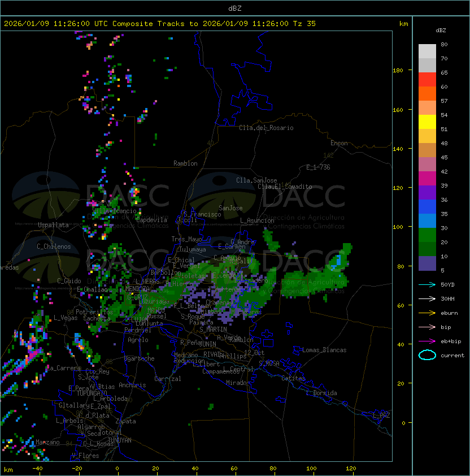The width and height of the screenshot is (470, 476).
Task: Click the 'Villavicencio' map label
Action: click(114, 211)
